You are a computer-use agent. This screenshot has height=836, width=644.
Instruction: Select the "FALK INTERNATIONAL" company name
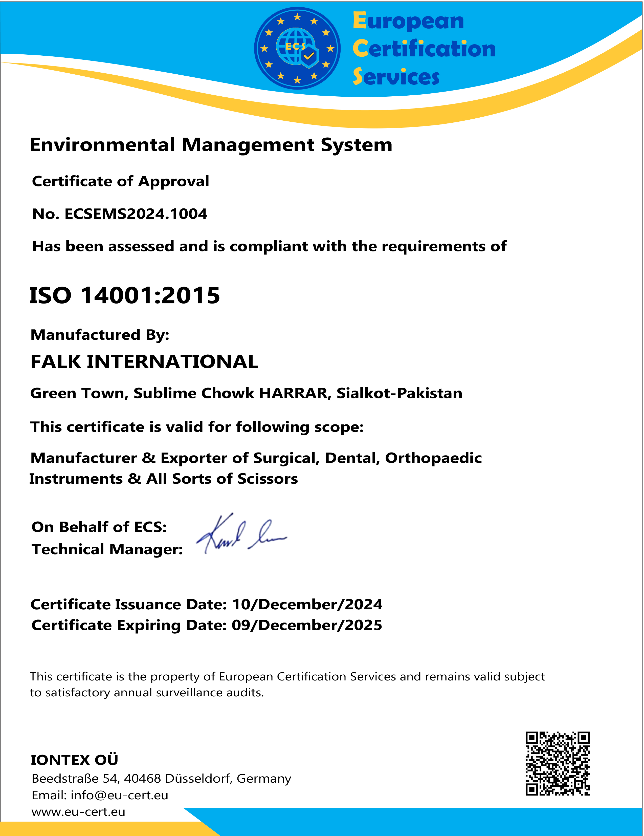tap(145, 362)
